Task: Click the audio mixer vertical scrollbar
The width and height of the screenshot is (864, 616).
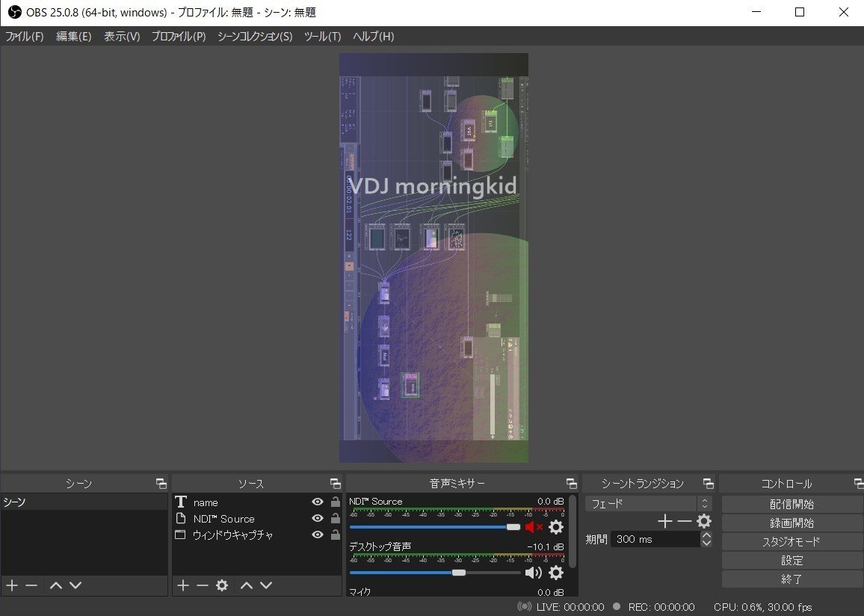Action: coord(573,531)
